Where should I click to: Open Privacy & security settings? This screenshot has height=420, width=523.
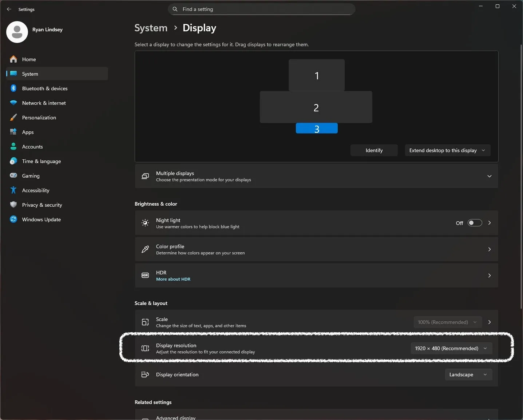point(57,205)
